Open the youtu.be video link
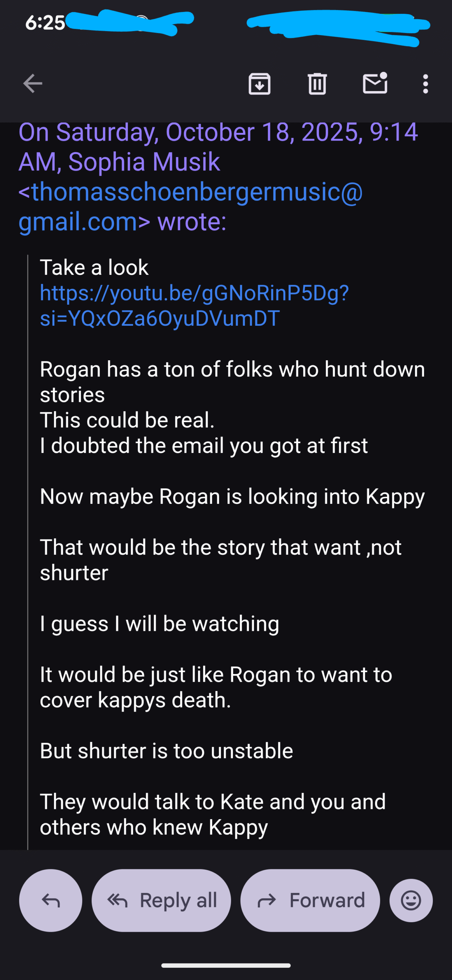The width and height of the screenshot is (452, 980). point(194,305)
